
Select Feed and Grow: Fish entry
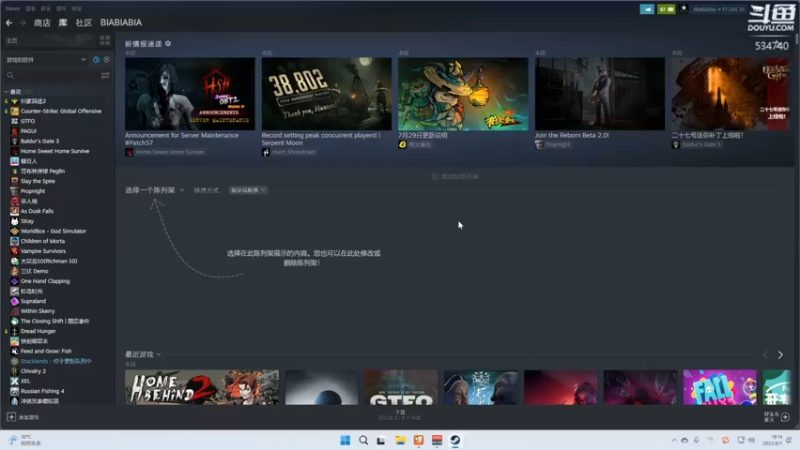pyautogui.click(x=46, y=351)
